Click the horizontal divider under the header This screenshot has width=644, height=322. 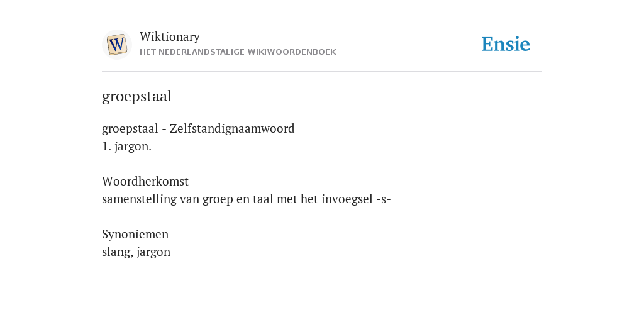tap(322, 72)
